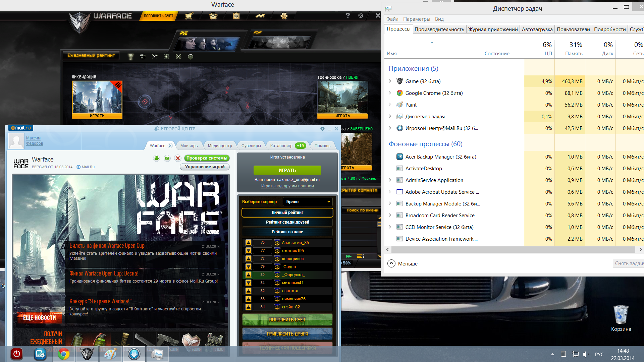Open the Автозагрузка tab

pyautogui.click(x=537, y=29)
